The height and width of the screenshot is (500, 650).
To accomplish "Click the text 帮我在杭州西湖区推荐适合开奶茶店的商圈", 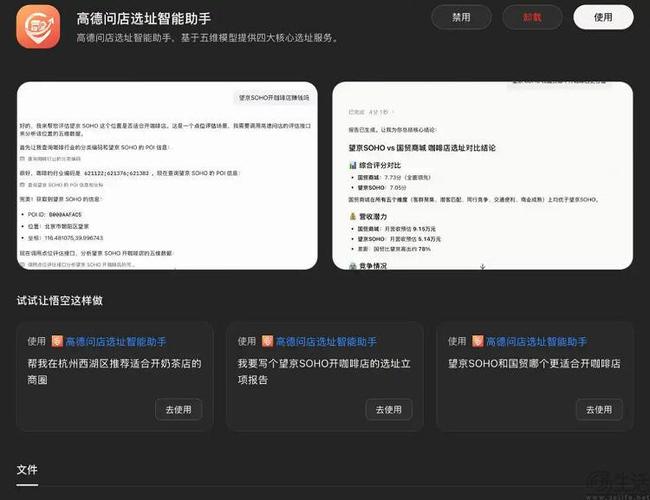I will tap(114, 371).
